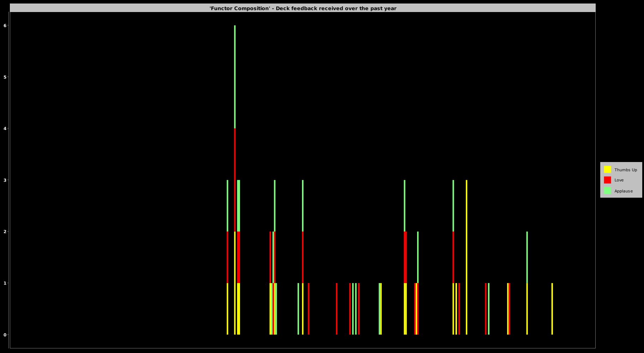Screen dimensions: 644x353
Task: Click y-axis label 6
Action: (5, 25)
